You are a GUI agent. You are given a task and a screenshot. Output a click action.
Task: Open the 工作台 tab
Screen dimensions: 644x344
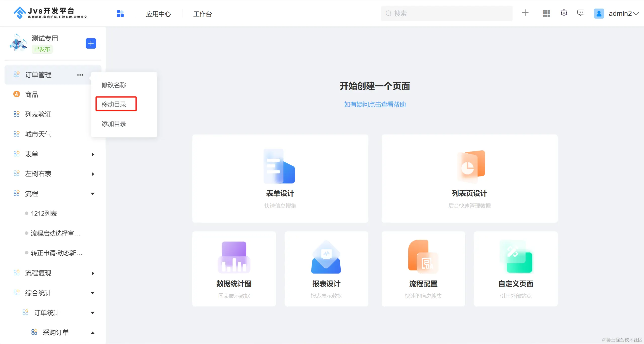pyautogui.click(x=202, y=14)
